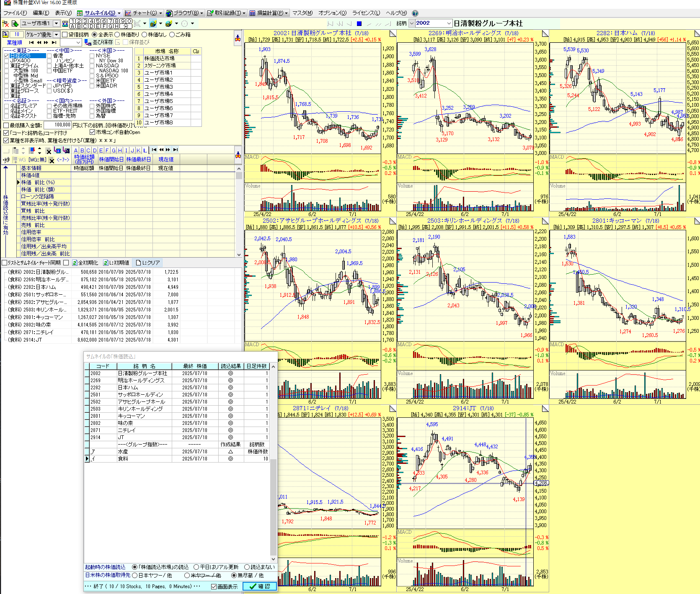Click the 業種順 link
Image resolution: width=700 pixels, height=594 pixels.
(x=14, y=42)
